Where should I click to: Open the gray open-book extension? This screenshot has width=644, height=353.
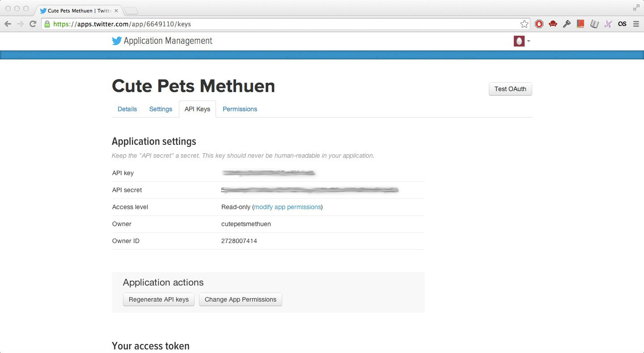594,24
